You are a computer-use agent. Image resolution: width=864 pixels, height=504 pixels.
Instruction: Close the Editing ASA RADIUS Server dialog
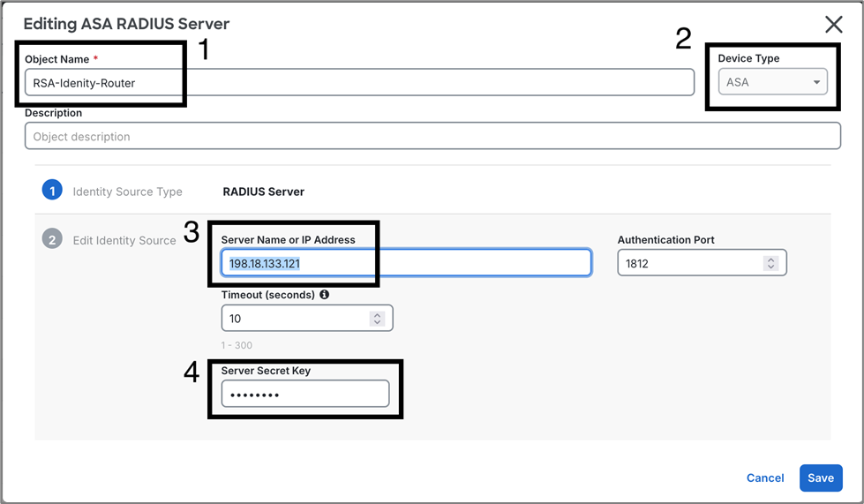(833, 25)
